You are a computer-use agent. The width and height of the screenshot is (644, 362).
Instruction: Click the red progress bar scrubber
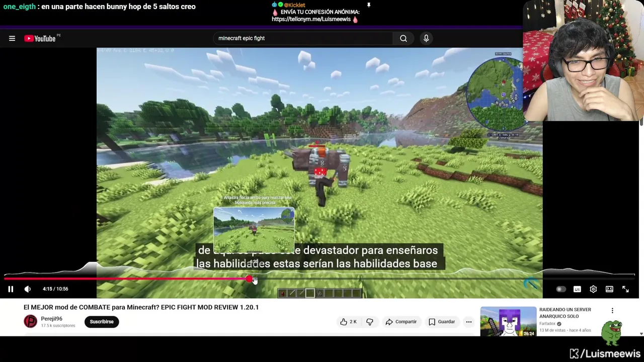pos(249,279)
